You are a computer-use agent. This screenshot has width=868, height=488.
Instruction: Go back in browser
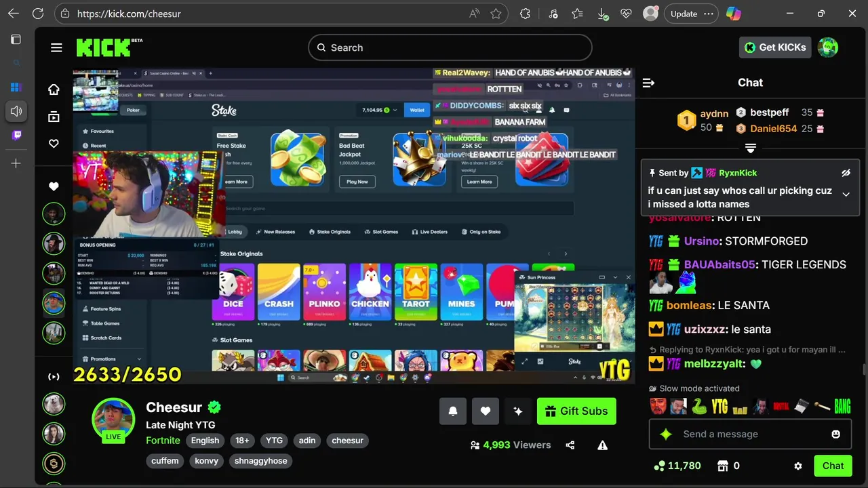click(14, 14)
